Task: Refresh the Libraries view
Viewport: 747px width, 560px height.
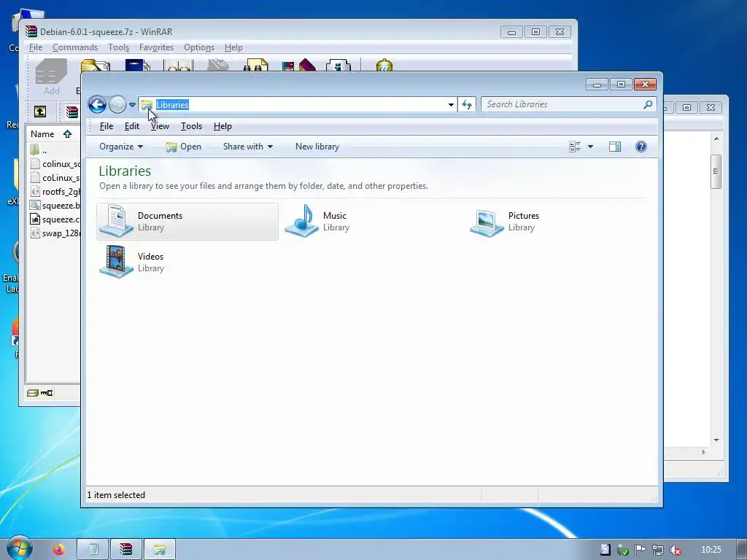Action: 467,104
